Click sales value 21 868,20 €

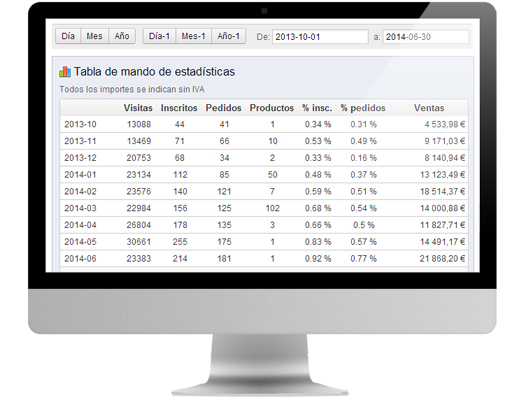[443, 258]
